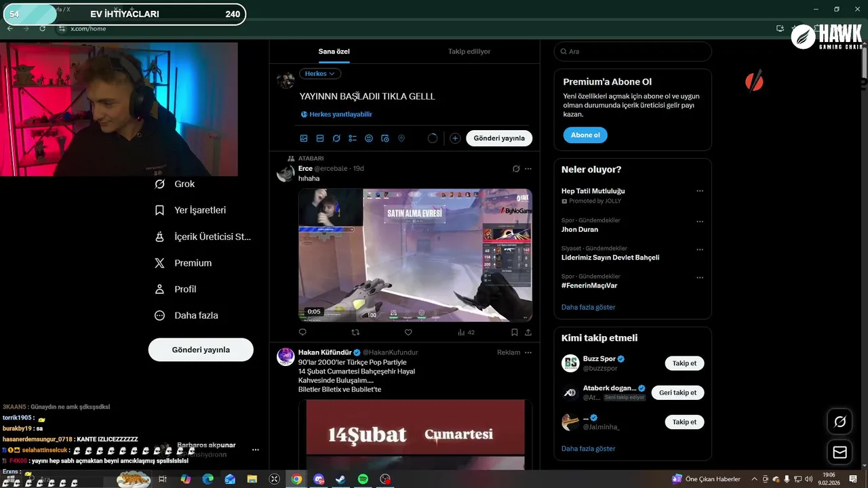Image resolution: width=868 pixels, height=488 pixels.
Task: Click sidebar Gönderi yayınla button
Action: 201,350
